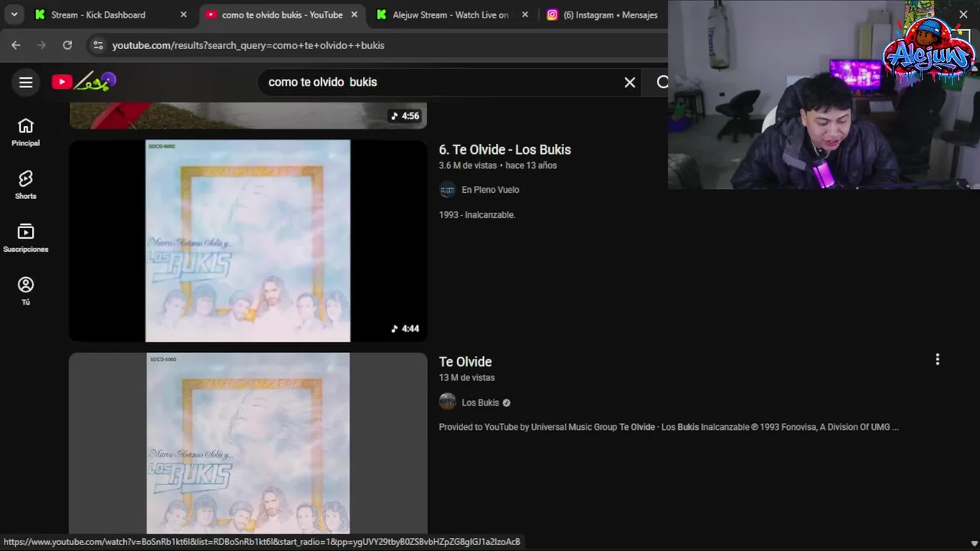Open Shorts in the sidebar

pos(25,185)
